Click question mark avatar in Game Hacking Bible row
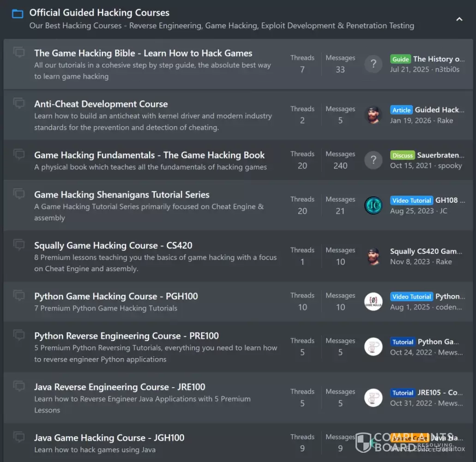Screen dimensions: 476x462 pyautogui.click(x=373, y=64)
